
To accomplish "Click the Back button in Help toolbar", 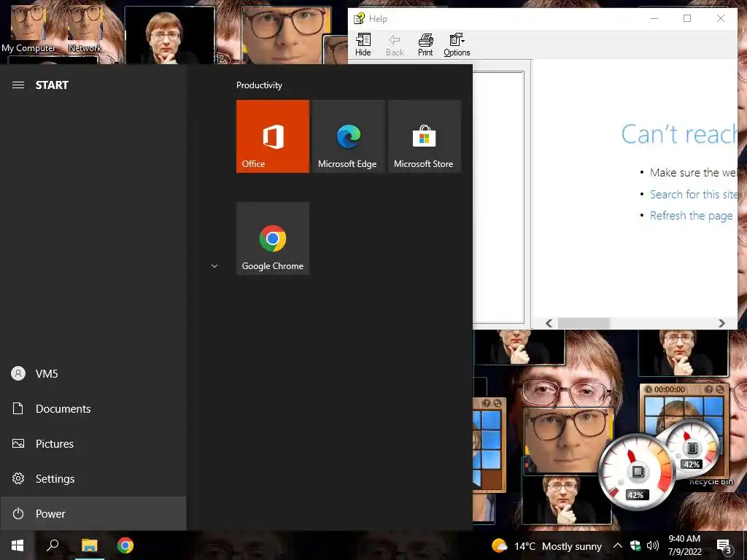I will click(x=395, y=45).
